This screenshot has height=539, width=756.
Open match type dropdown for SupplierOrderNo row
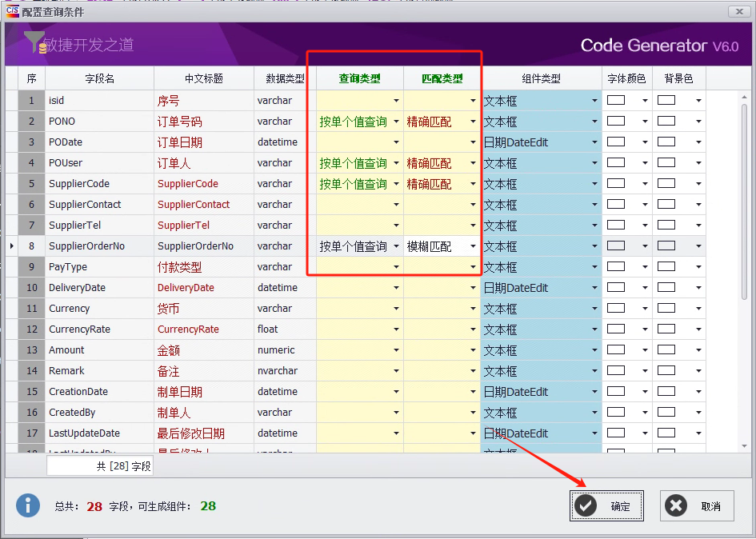[x=473, y=246]
